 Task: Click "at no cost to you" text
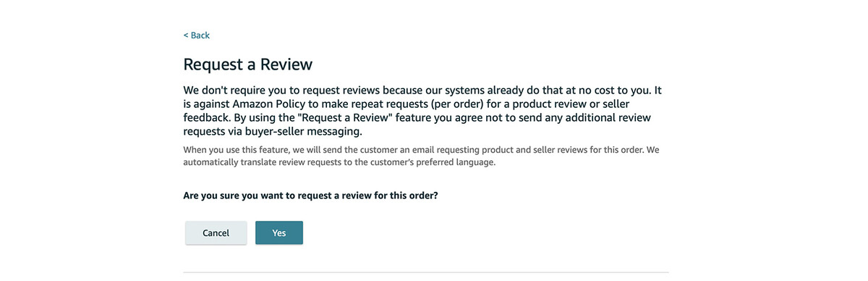606,91
